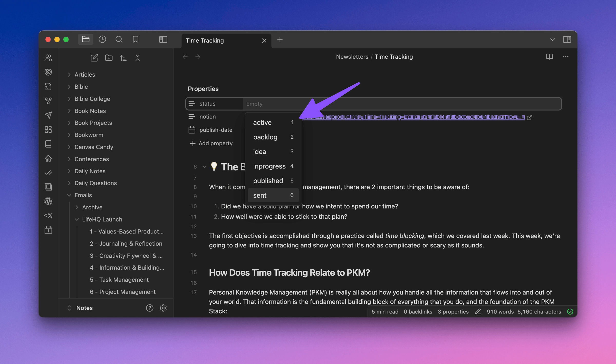Open graph view fork icon in ribbon
This screenshot has width=616, height=364.
point(48,101)
